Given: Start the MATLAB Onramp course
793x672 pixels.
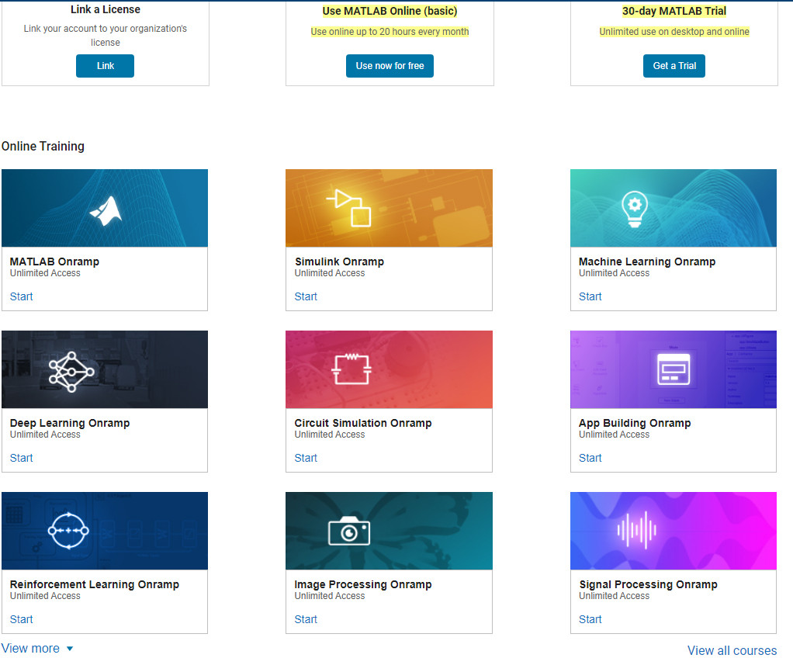Looking at the screenshot, I should 21,296.
